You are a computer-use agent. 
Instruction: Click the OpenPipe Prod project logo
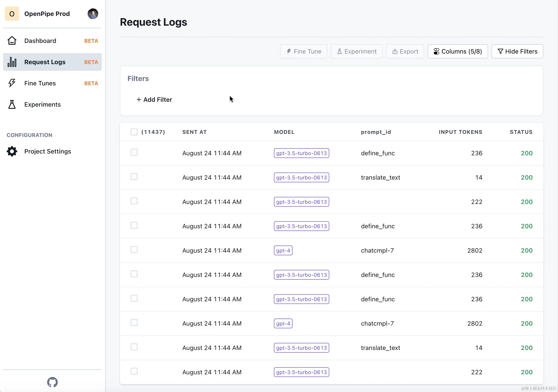(12, 14)
